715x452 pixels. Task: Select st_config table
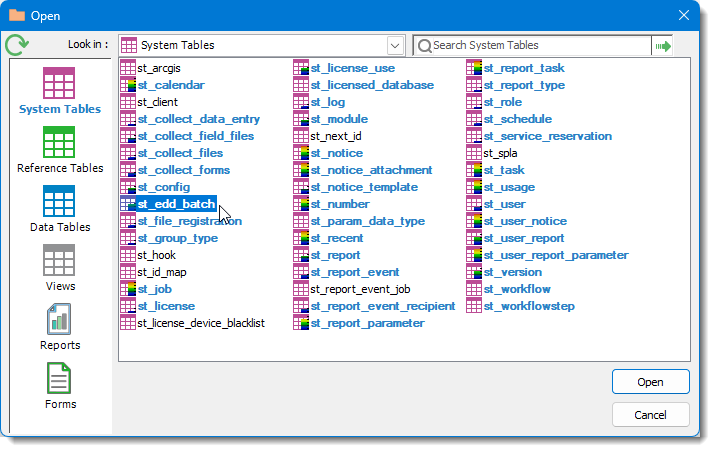163,187
